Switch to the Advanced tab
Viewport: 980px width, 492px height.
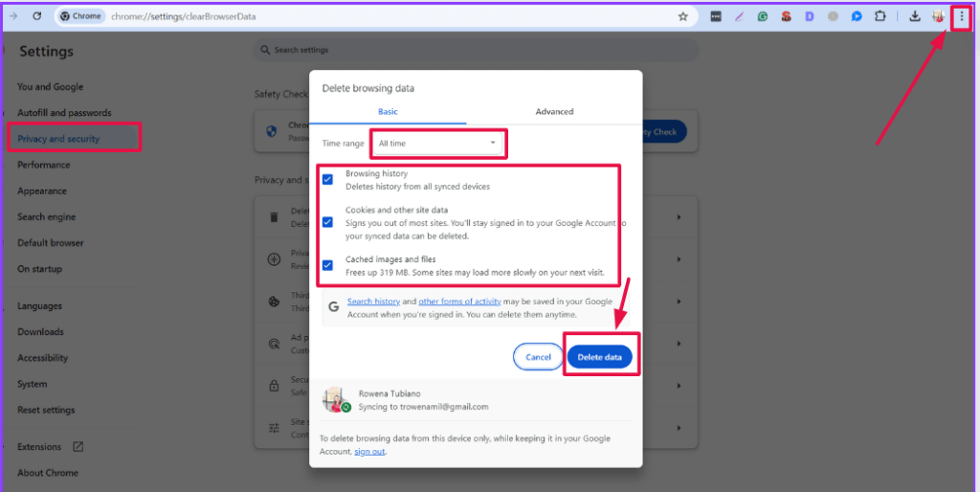pos(554,111)
